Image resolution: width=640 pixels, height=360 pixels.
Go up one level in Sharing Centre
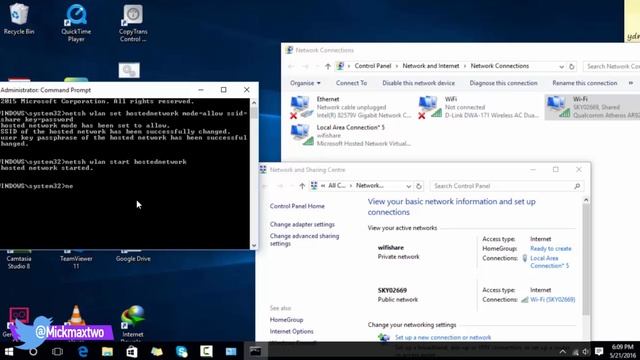302,186
